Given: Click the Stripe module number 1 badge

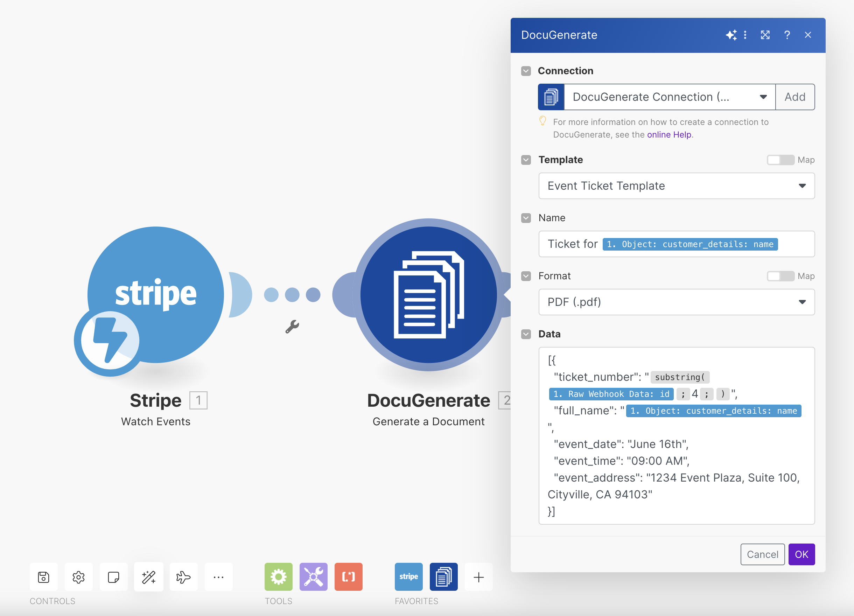Looking at the screenshot, I should (198, 400).
